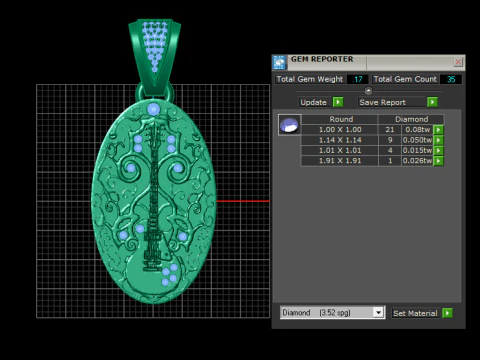Viewport: 480px width, 360px height.
Task: Open the Diamond (3.52 spg) material dropdown
Action: pos(333,313)
